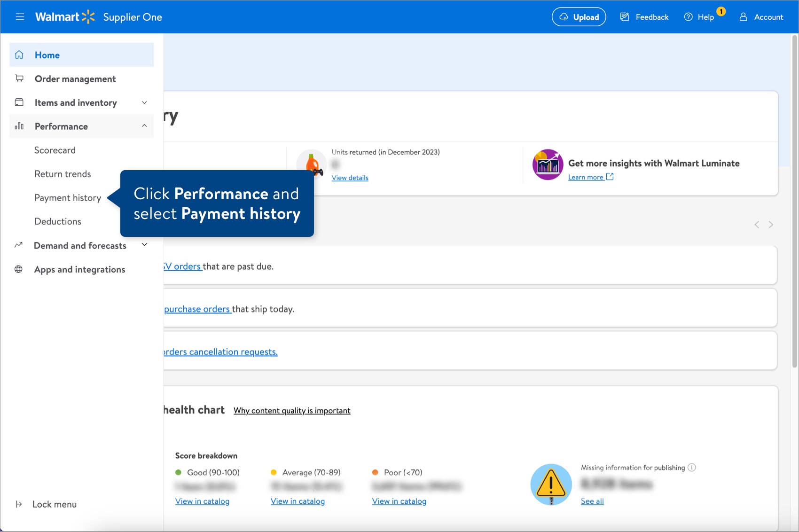Click the Performance bar chart icon
Viewport: 799px width, 532px height.
tap(19, 126)
